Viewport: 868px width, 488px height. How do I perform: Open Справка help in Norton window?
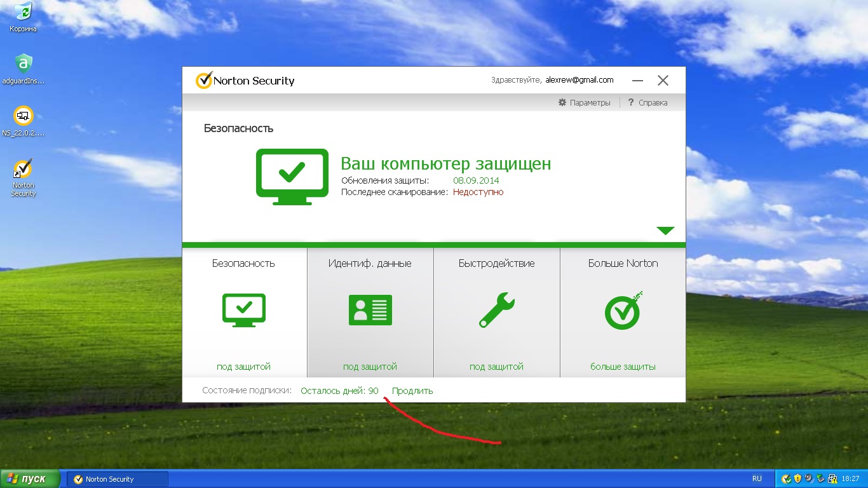click(648, 102)
